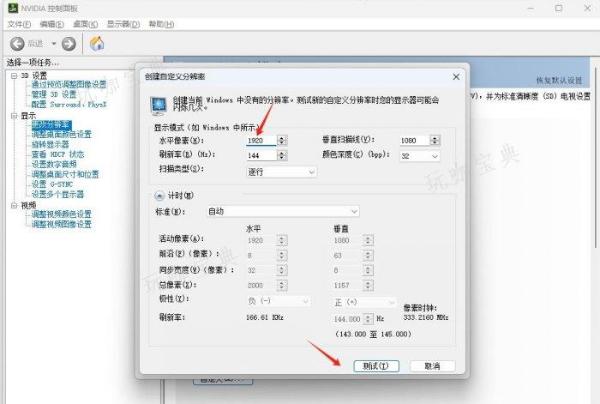The height and width of the screenshot is (404, 600).
Task: Click the 垂直 polarity dropdown 正 (+)
Action: click(x=364, y=302)
